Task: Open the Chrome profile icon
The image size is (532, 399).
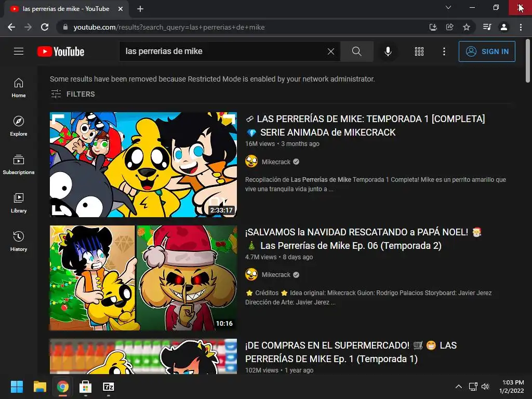Action: (x=504, y=27)
